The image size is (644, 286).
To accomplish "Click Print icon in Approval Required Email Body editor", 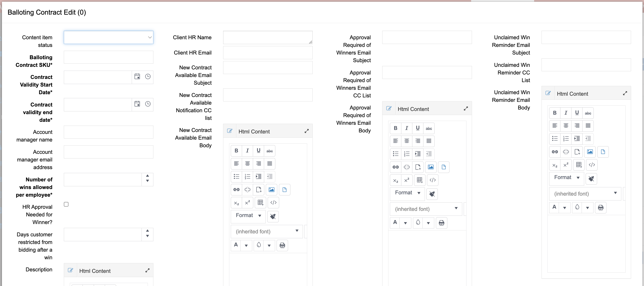I will pyautogui.click(x=441, y=223).
